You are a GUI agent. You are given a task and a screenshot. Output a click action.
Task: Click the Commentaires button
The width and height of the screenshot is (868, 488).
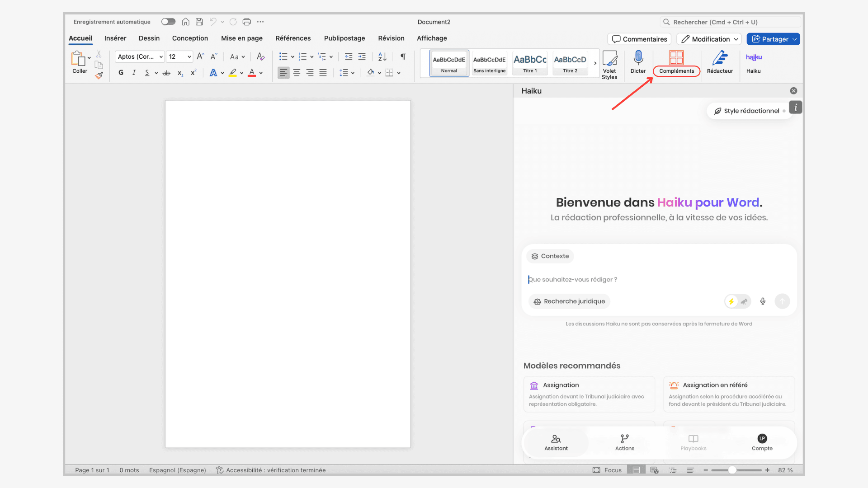pyautogui.click(x=639, y=39)
